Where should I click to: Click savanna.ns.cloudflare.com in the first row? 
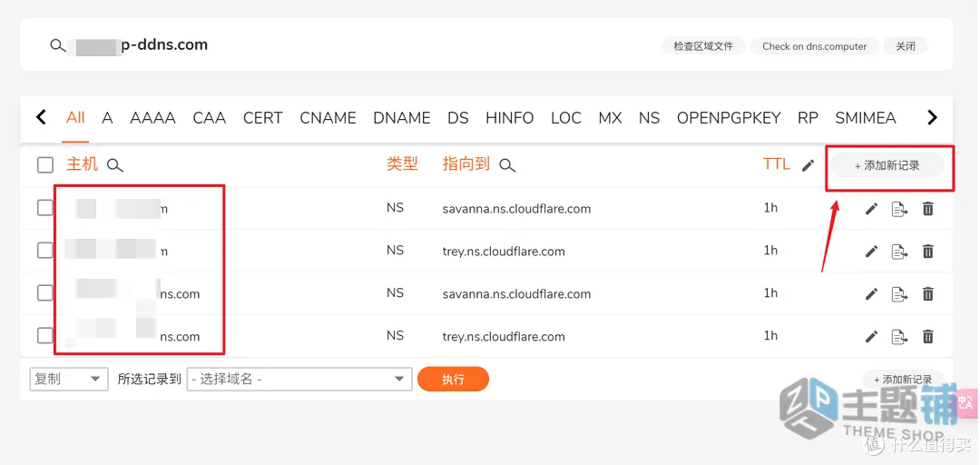tap(516, 209)
